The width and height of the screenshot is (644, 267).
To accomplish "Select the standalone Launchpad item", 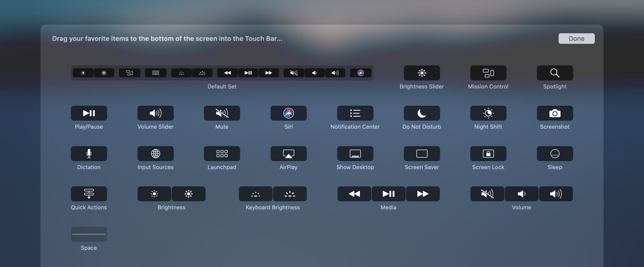I will [222, 154].
